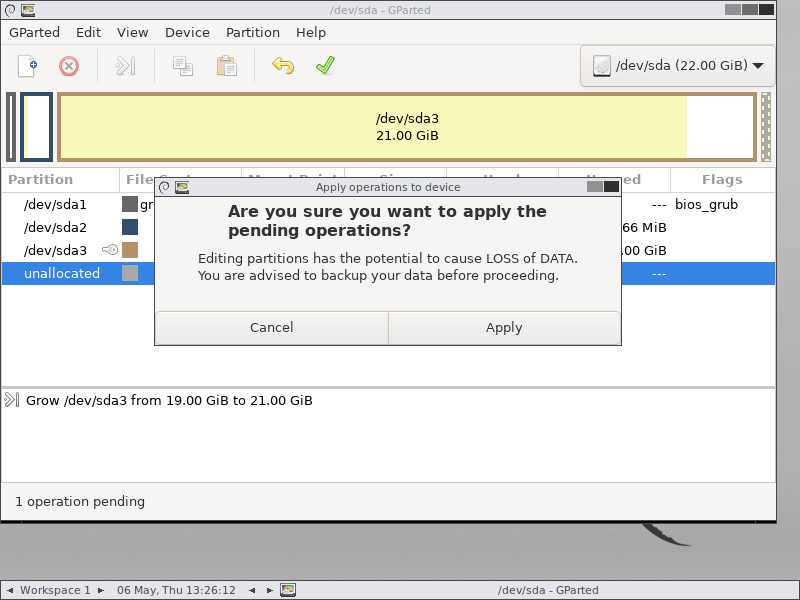The width and height of the screenshot is (800, 600).
Task: Click the tan color swatch for /dev/sda3
Action: pyautogui.click(x=130, y=250)
